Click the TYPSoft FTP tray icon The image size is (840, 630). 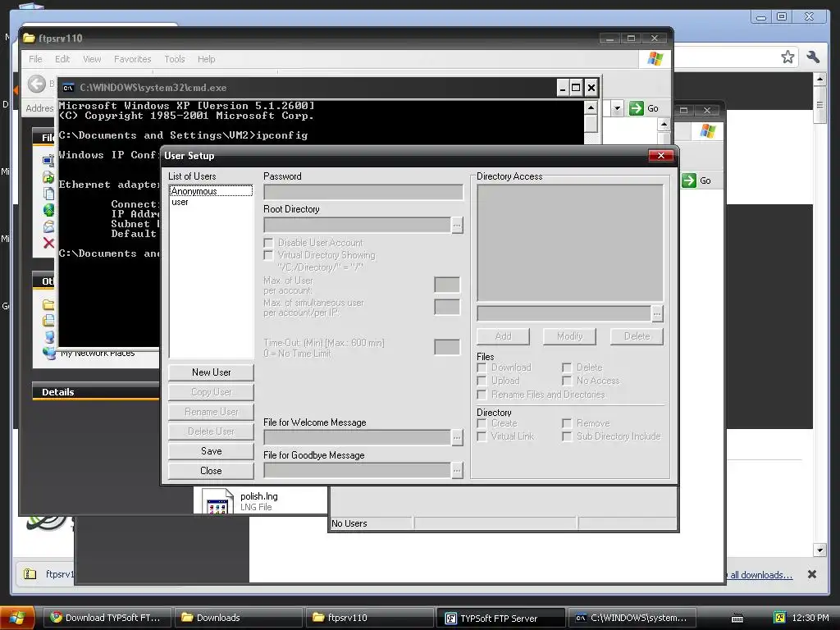point(780,618)
